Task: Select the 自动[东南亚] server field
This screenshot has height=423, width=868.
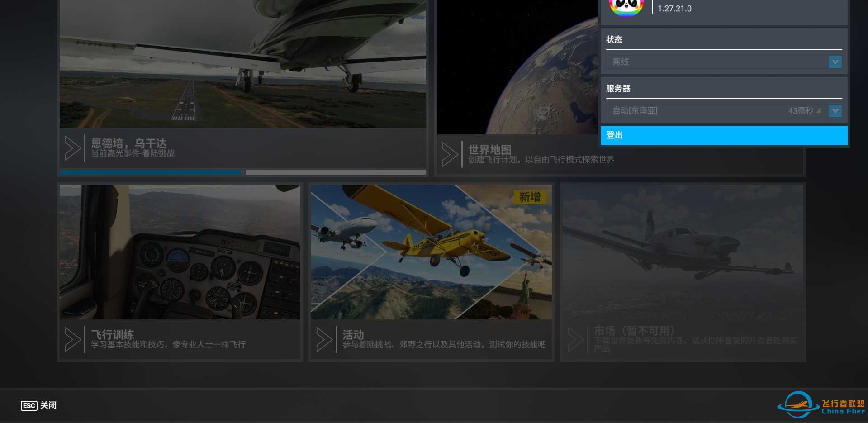Action: pos(724,111)
